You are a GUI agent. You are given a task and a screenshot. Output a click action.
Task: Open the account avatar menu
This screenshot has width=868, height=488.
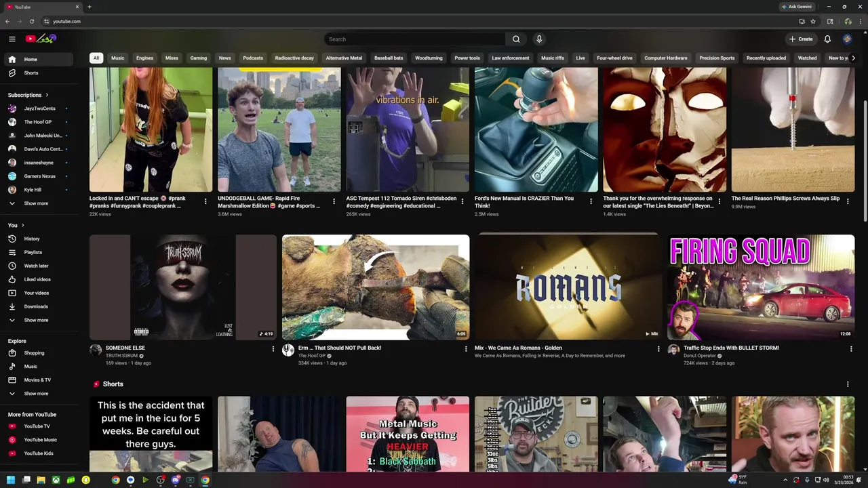(847, 39)
